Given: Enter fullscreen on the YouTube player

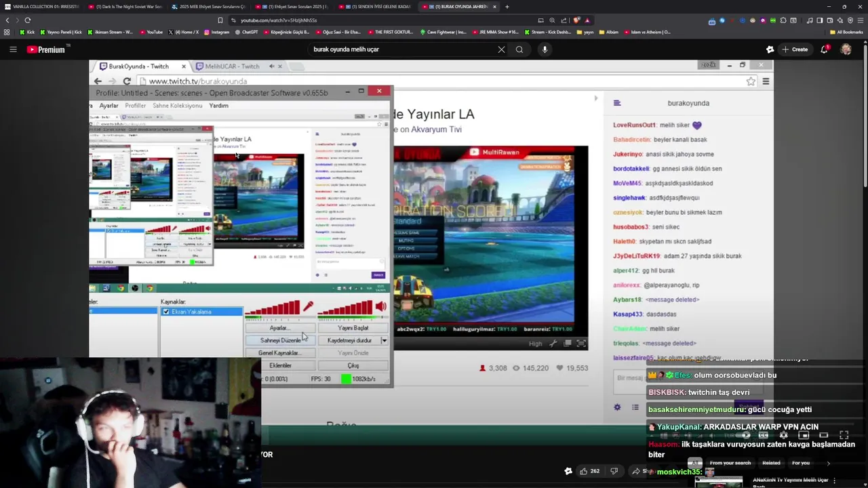Looking at the screenshot, I should 844,435.
